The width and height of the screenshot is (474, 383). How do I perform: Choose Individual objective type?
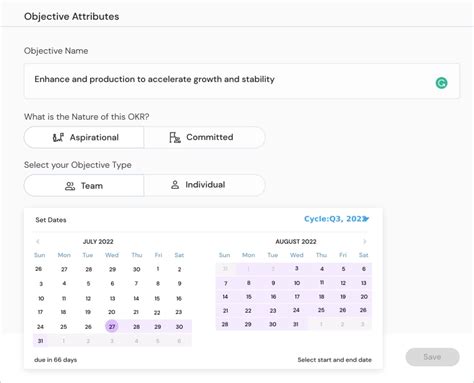(204, 185)
